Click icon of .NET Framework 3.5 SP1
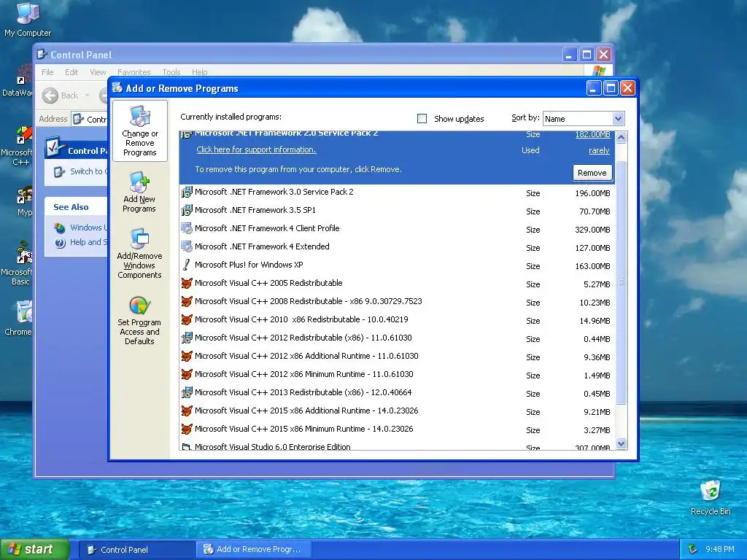The height and width of the screenshot is (560, 747). click(187, 211)
